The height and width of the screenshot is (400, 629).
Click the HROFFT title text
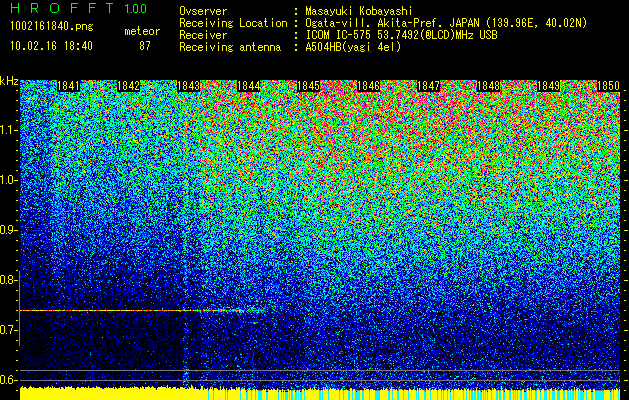62,8
